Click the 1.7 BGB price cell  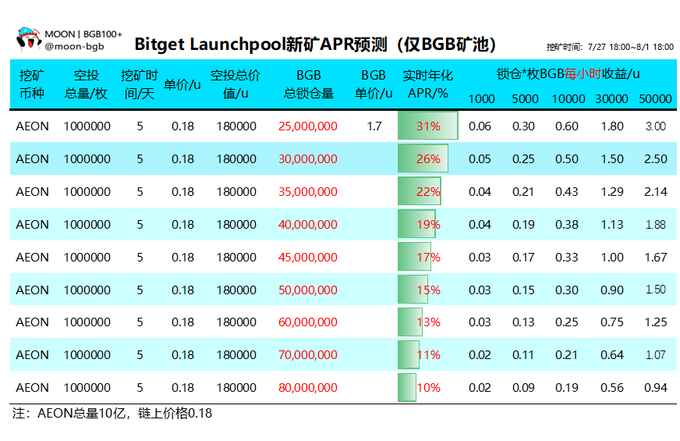(x=374, y=126)
